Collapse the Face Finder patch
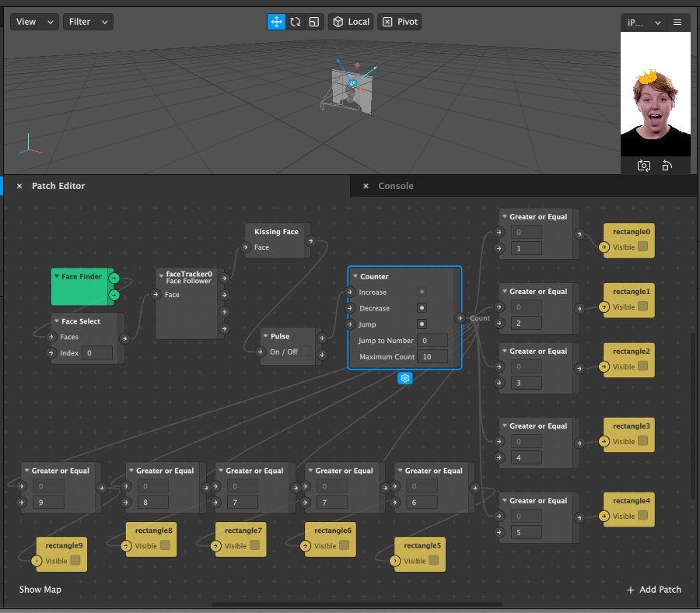The width and height of the screenshot is (700, 613). 55,276
